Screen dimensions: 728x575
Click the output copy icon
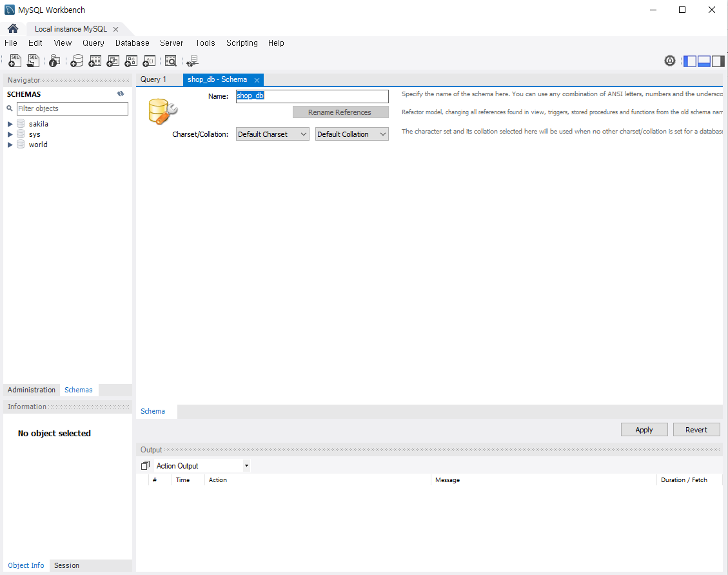tap(145, 465)
